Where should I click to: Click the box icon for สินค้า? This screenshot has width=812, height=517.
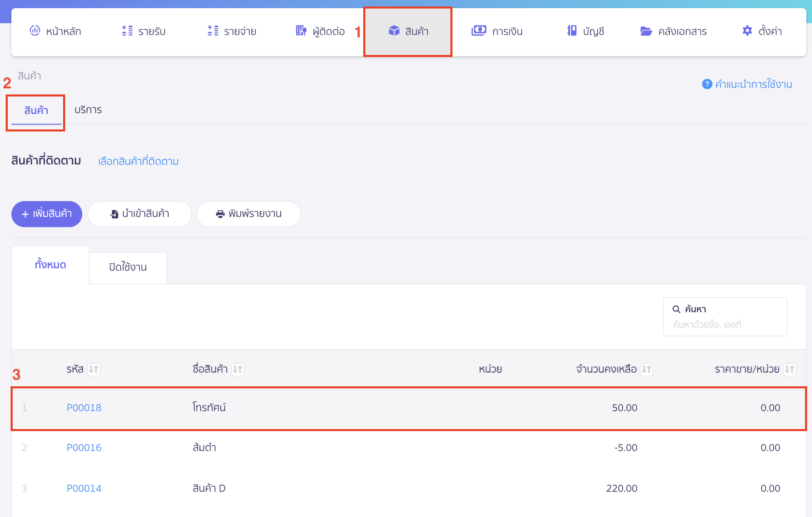[x=394, y=31]
